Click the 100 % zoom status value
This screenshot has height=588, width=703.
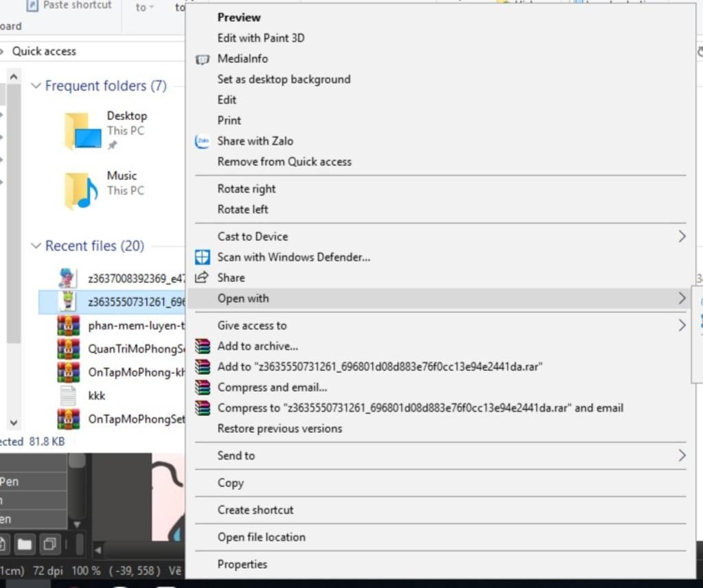[86, 571]
